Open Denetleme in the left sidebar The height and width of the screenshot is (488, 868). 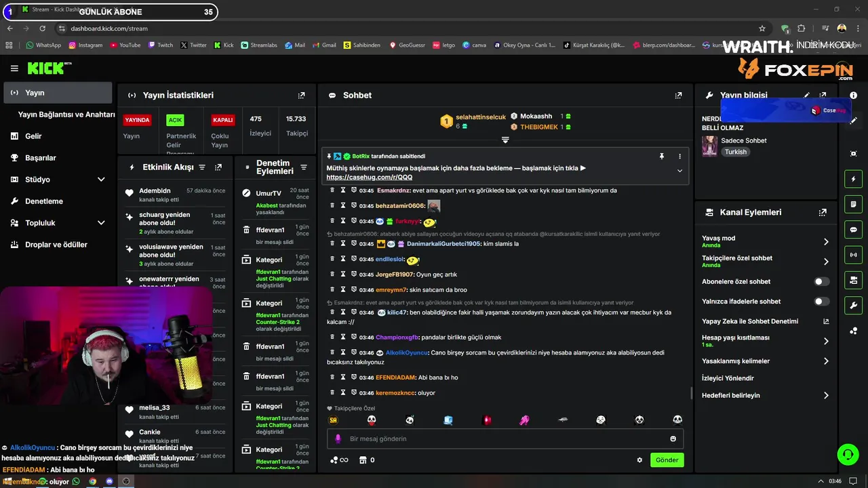(x=44, y=201)
